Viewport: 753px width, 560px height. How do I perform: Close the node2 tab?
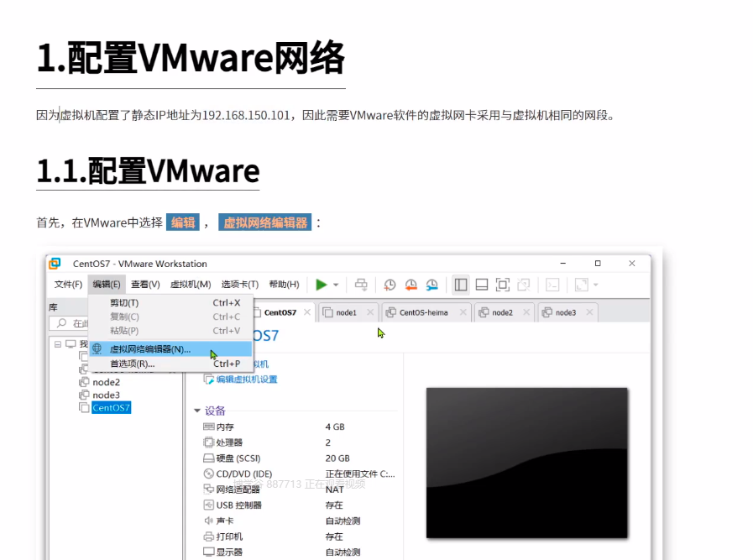(x=526, y=312)
